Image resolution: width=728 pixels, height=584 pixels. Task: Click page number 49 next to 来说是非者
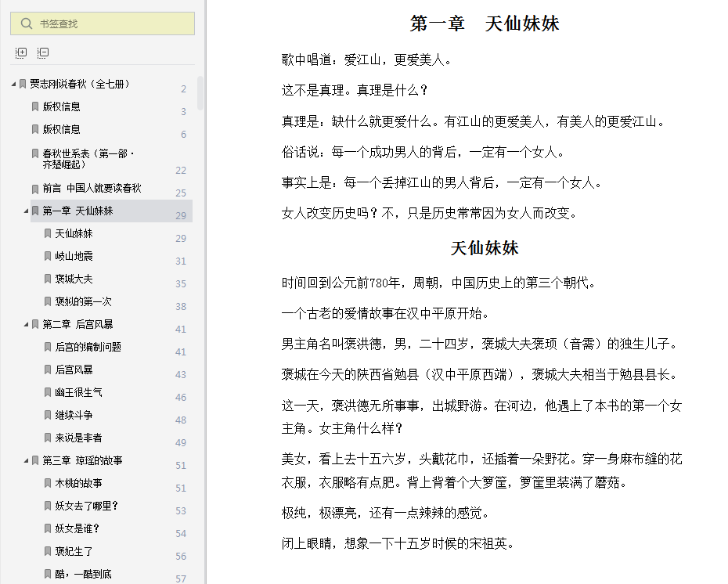tap(181, 443)
